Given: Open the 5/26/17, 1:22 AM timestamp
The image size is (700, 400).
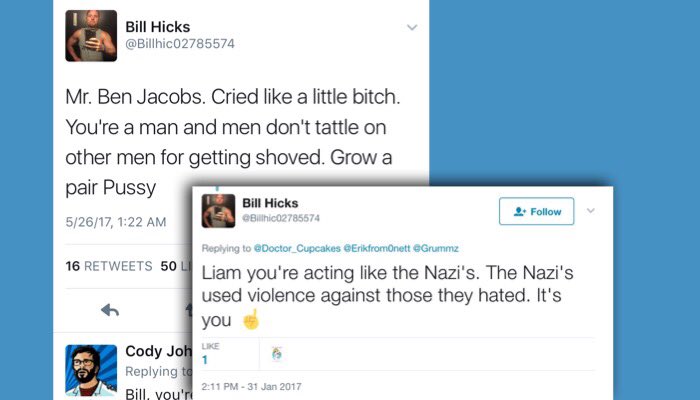Looking at the screenshot, I should [x=116, y=222].
